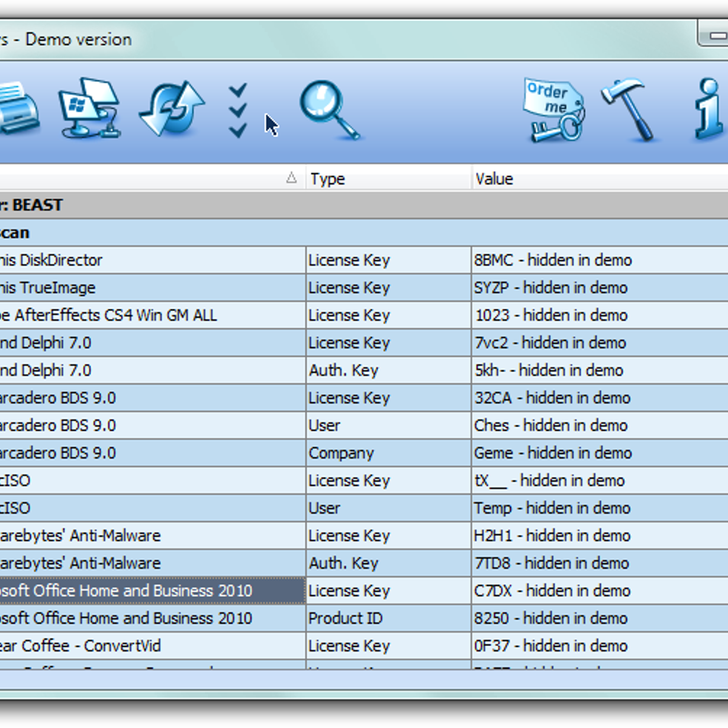Select the Delphi 7.0 Auth. Key type cell
This screenshot has width=728, height=728.
point(388,370)
